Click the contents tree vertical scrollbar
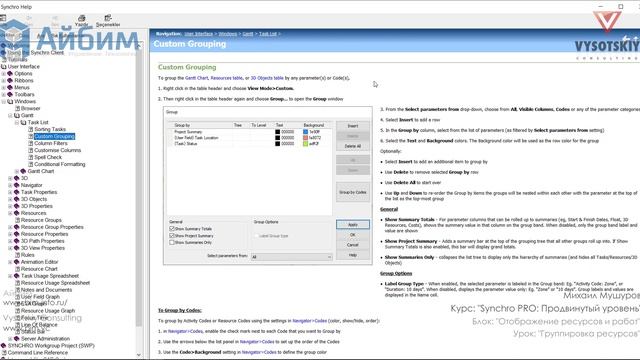Screen dimensions: 640x360 (139, 188)
